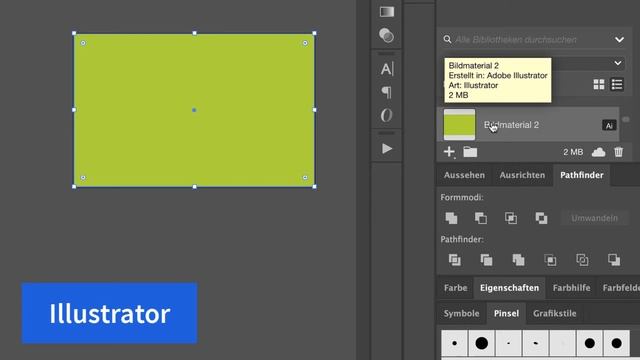The width and height of the screenshot is (640, 360).
Task: Delete the library item with trash icon
Action: (x=618, y=152)
